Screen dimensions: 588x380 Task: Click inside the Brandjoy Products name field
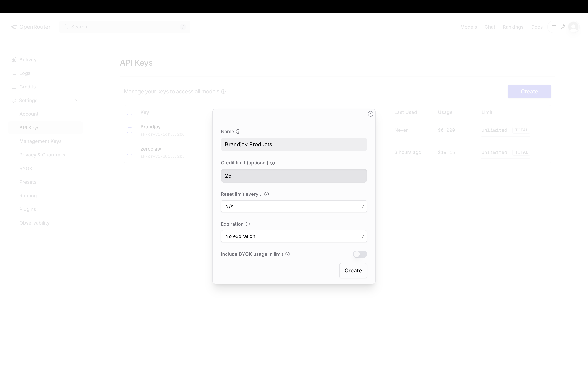pyautogui.click(x=293, y=144)
